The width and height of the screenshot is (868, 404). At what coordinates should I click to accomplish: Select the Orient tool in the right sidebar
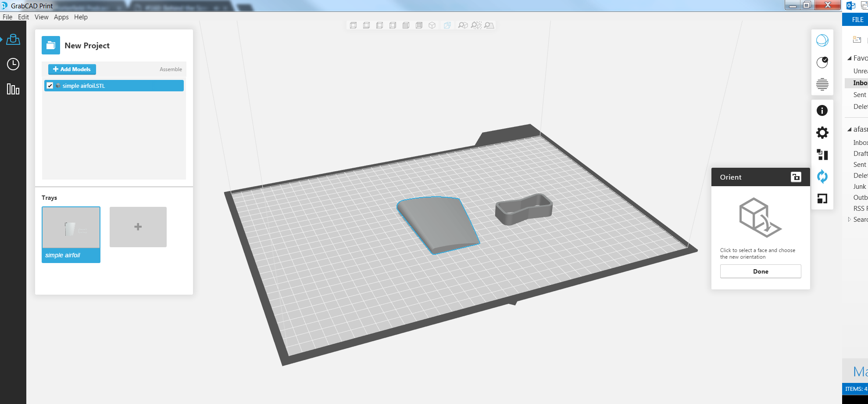point(822,177)
